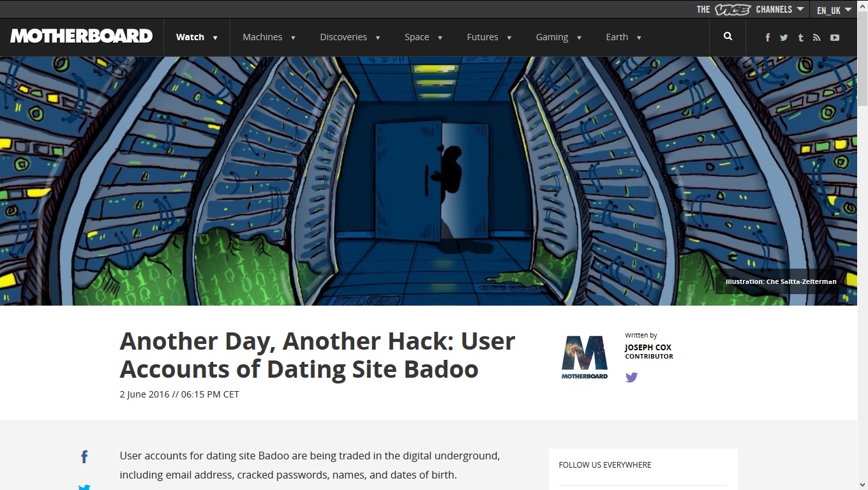868x490 pixels.
Task: Open the Space section
Action: point(417,37)
